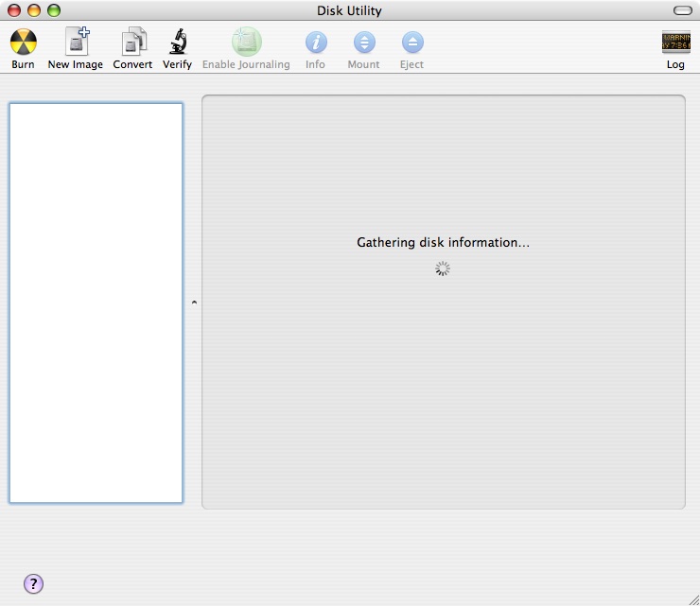This screenshot has height=606, width=700.
Task: Create a New Image from the toolbar
Action: tap(77, 42)
